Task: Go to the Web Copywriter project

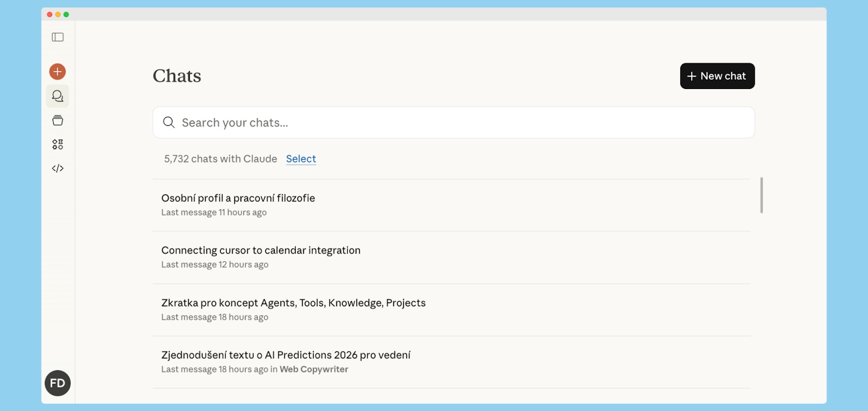Action: click(314, 370)
